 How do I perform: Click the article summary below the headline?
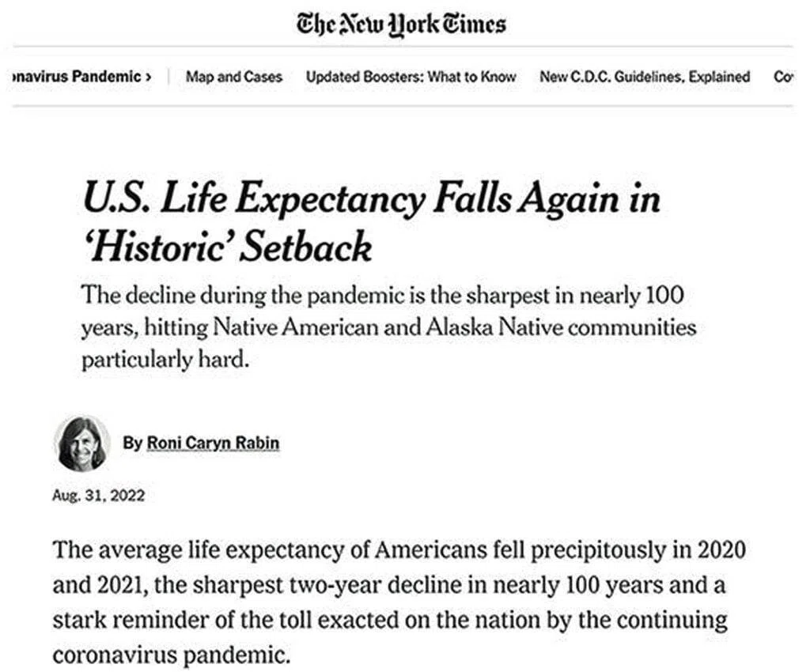pyautogui.click(x=388, y=327)
